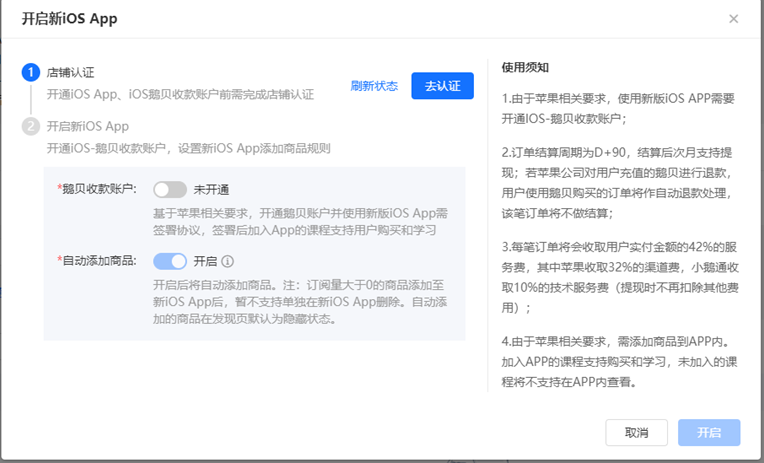Click the 未开通 status label
Screen dimensions: 764x463
pos(211,190)
